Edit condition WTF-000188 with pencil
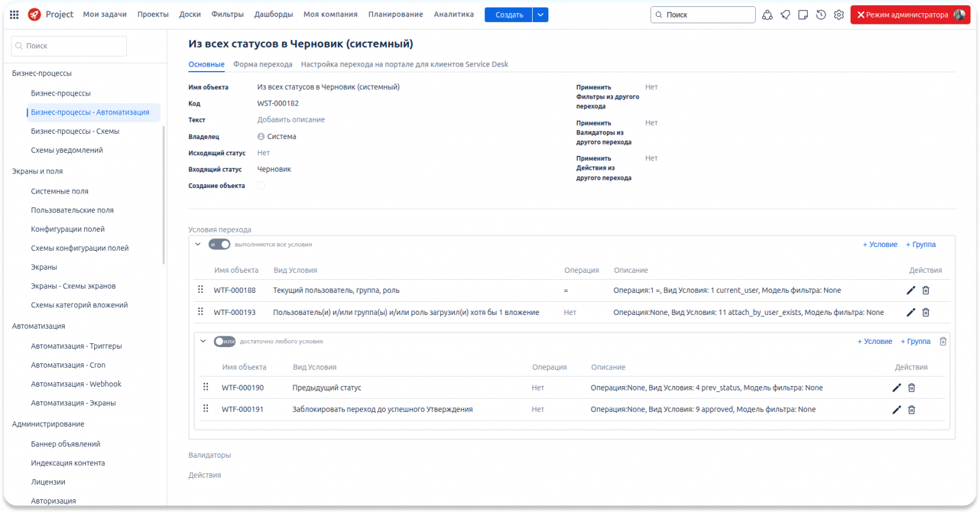 (911, 290)
